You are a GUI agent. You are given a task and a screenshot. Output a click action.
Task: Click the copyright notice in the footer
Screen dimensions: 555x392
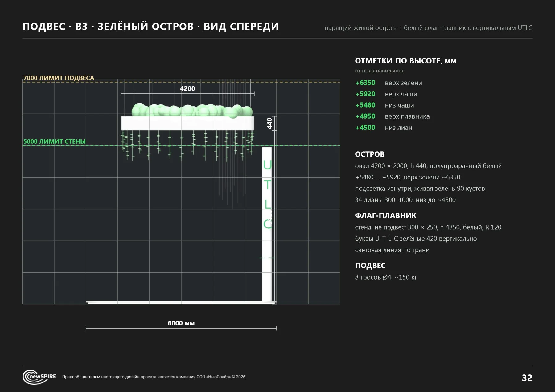(154, 377)
